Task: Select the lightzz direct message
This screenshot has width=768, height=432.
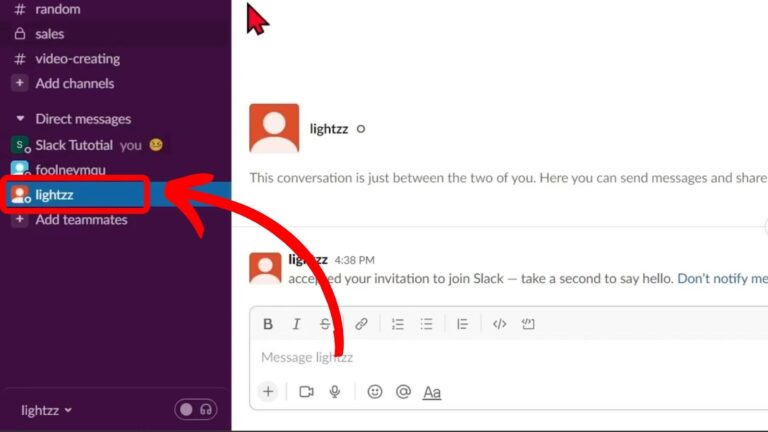Action: (116, 194)
